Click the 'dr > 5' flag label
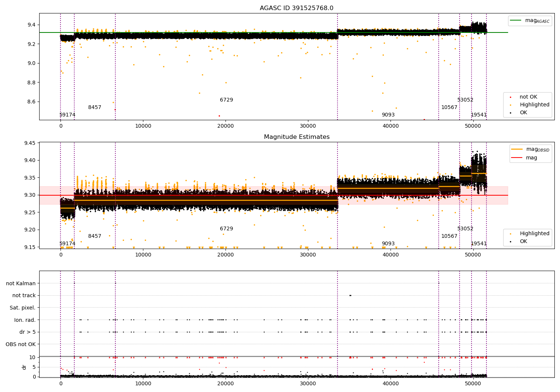Image resolution: width=560 pixels, height=392 pixels. coord(28,332)
